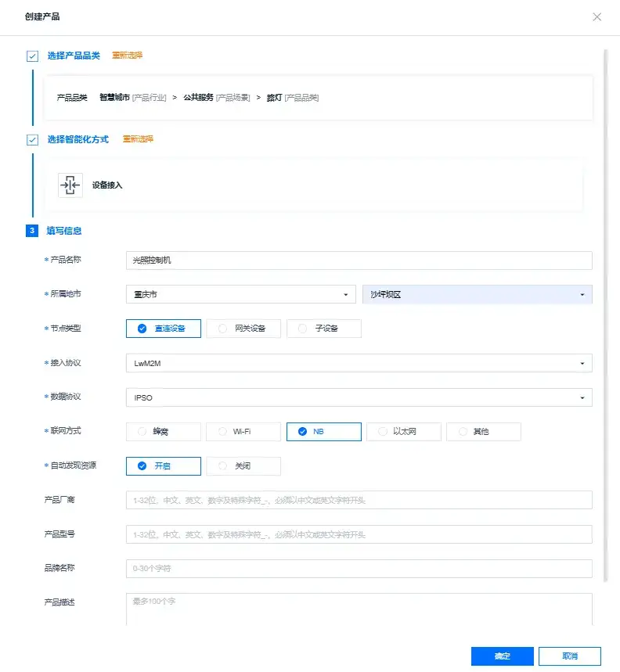Viewport: 620px width, 672px height.
Task: Focus the 产品描述 text area
Action: tap(359, 609)
